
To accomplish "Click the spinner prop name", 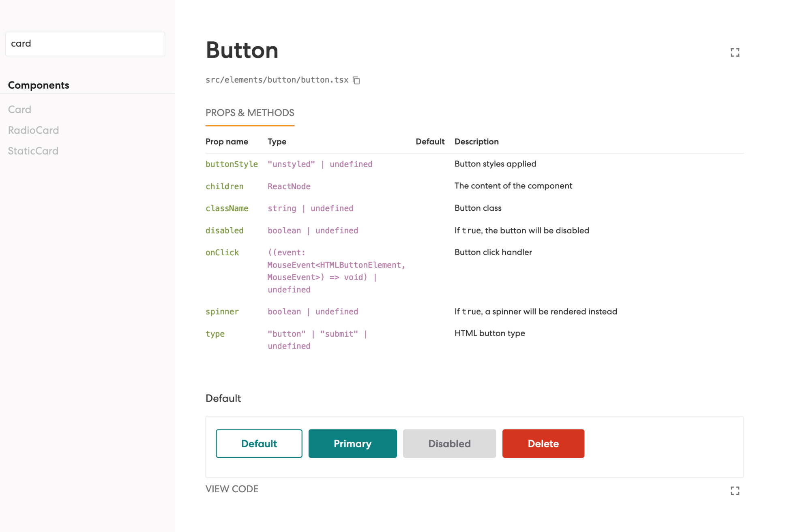I will pos(222,312).
